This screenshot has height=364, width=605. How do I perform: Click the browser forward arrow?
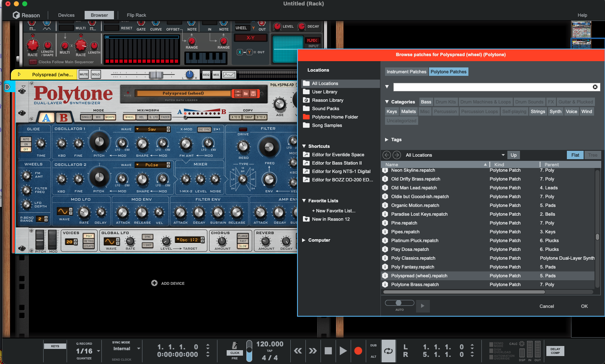tap(397, 155)
